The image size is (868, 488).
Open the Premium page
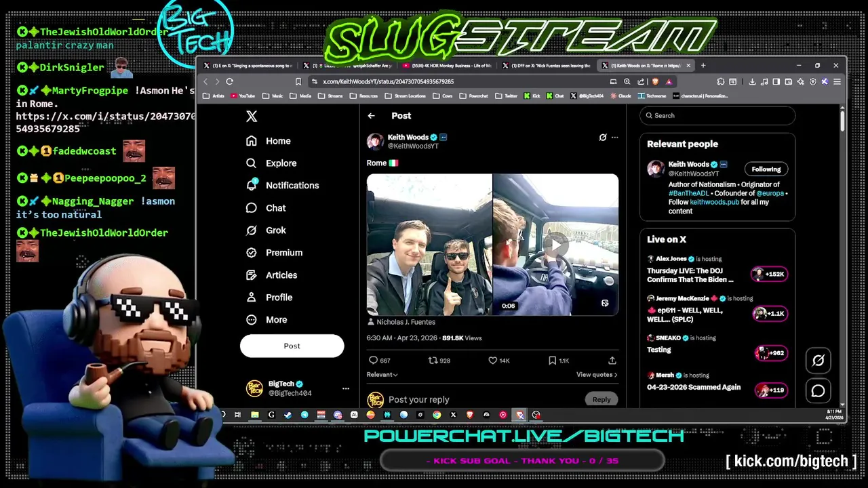pos(274,253)
